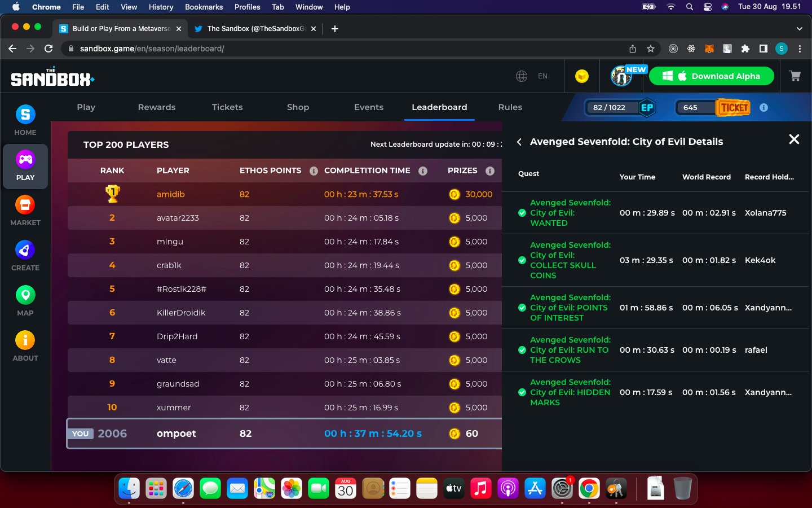Open System Preferences in the dock

coord(562,488)
